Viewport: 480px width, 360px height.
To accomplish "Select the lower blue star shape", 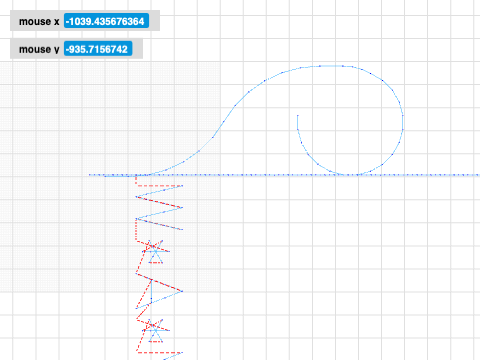I will coord(155,330).
